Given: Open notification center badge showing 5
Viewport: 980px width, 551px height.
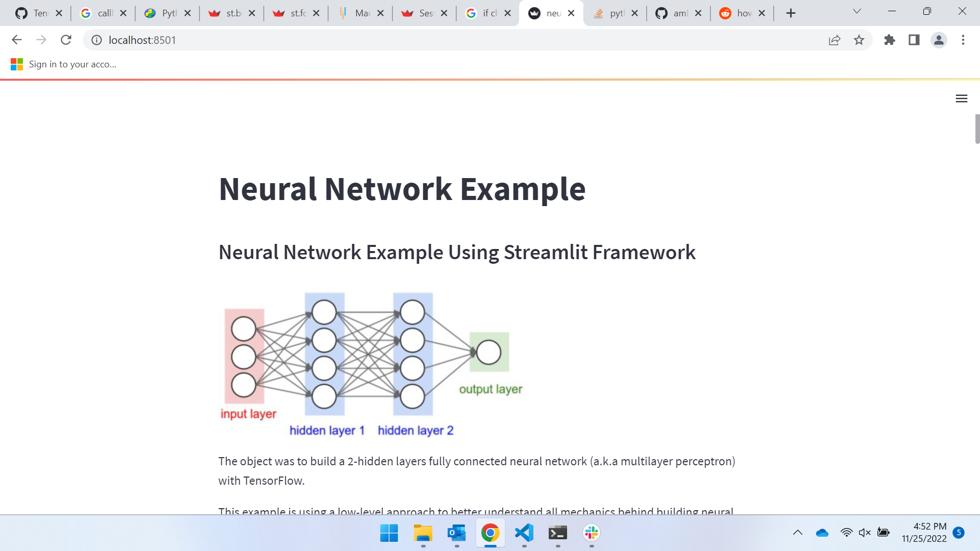Looking at the screenshot, I should [959, 533].
